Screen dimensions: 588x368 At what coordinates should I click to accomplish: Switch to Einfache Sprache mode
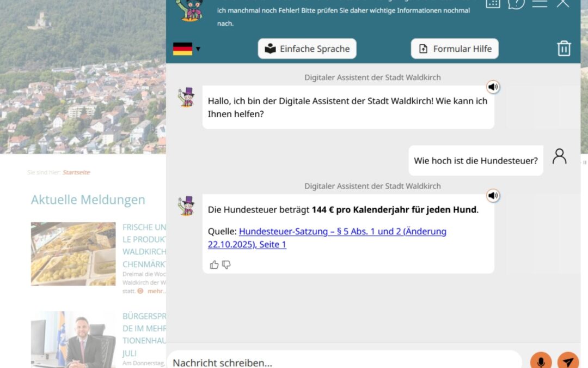tap(307, 49)
